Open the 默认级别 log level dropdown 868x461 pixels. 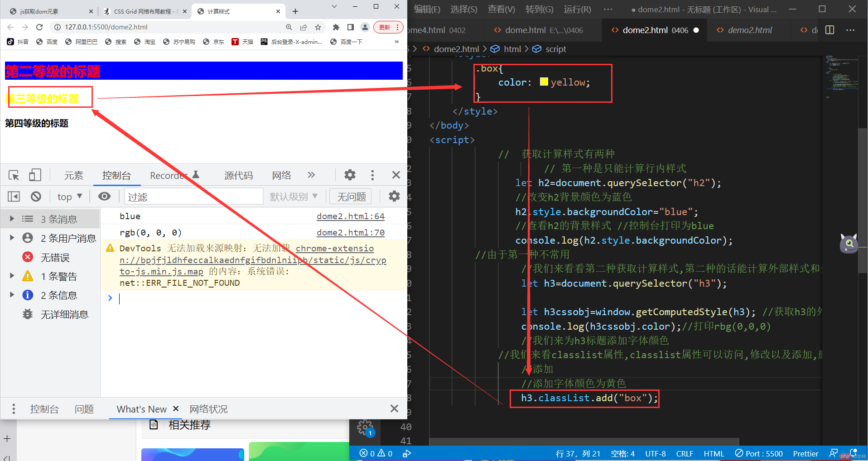(x=294, y=197)
